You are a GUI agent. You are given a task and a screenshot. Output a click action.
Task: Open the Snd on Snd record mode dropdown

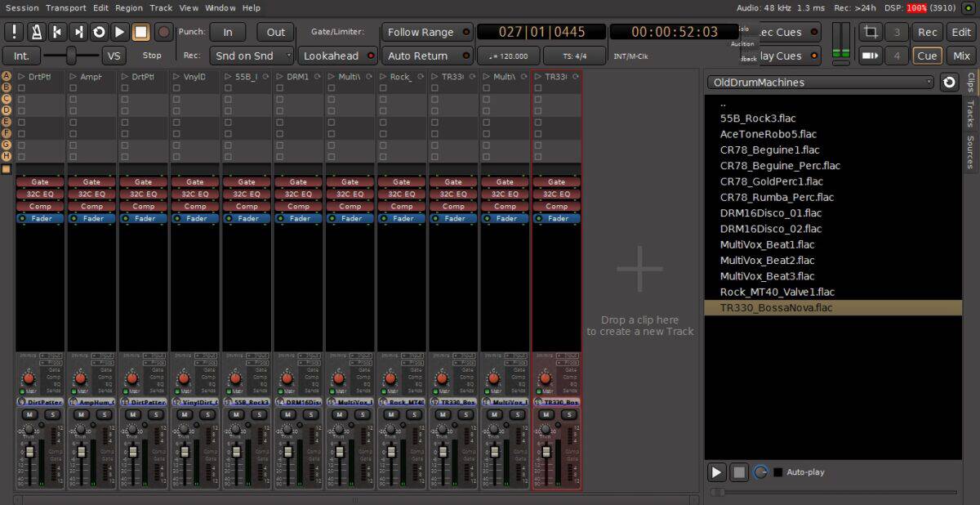pos(251,56)
